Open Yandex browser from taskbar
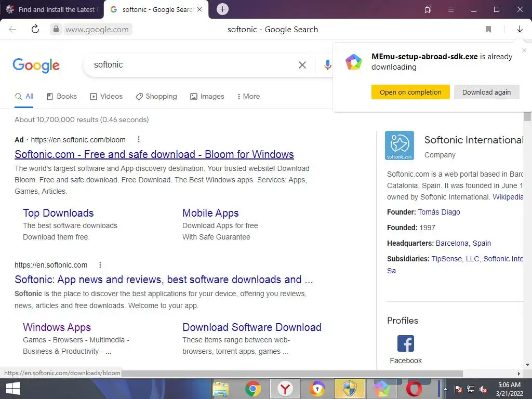This screenshot has height=399, width=532. (285, 389)
